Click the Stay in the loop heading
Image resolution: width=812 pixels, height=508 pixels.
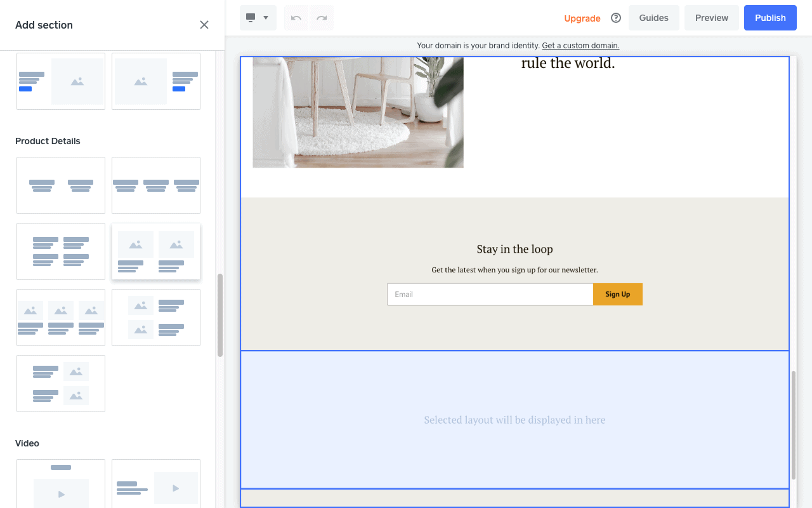(x=514, y=249)
